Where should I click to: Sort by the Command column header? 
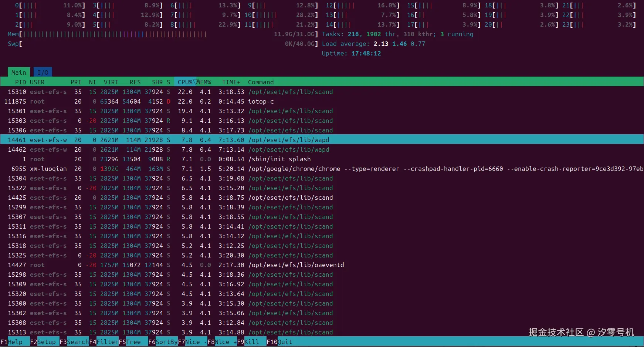pyautogui.click(x=261, y=82)
